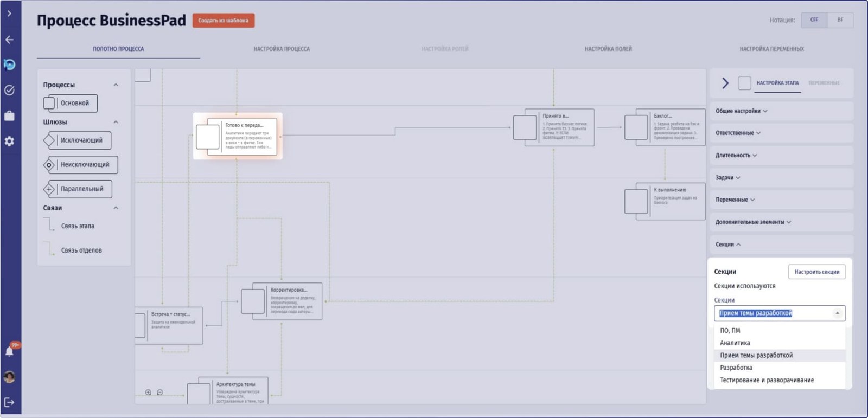This screenshot has height=418, width=868.
Task: Select the Неисключающий gateway shape
Action: click(80, 165)
